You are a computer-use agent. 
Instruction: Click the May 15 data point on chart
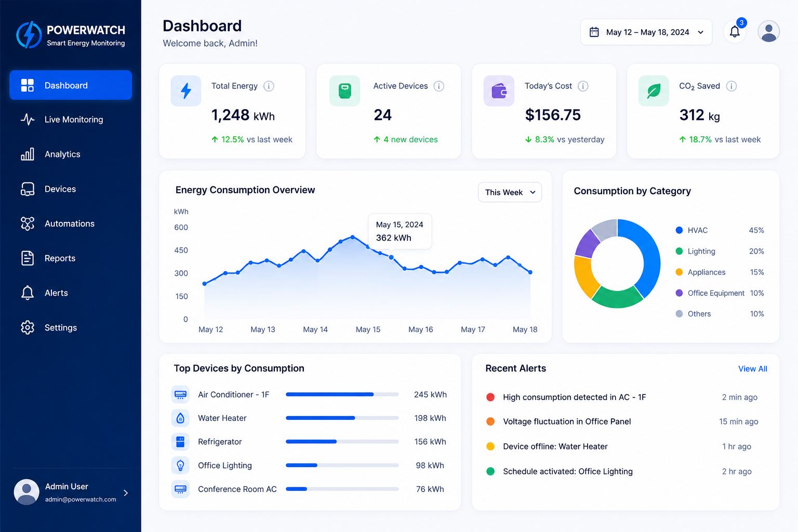click(391, 257)
